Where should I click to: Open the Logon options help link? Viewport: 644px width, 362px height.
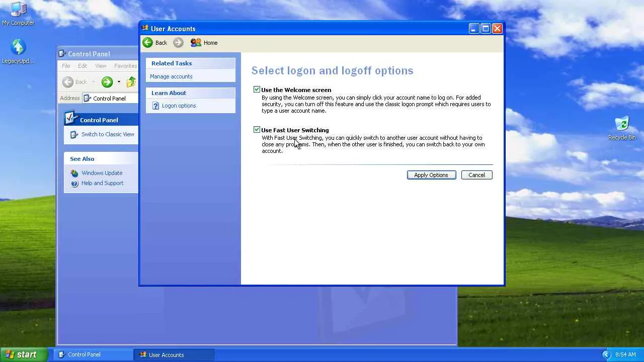click(179, 106)
